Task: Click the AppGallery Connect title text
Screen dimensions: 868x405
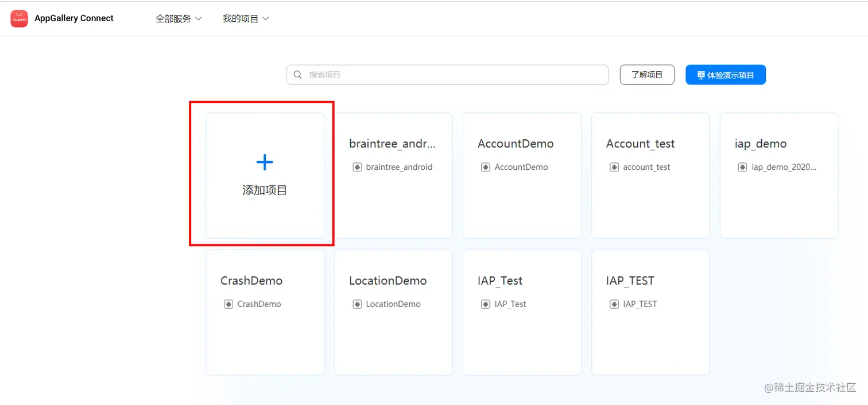Action: [x=74, y=18]
